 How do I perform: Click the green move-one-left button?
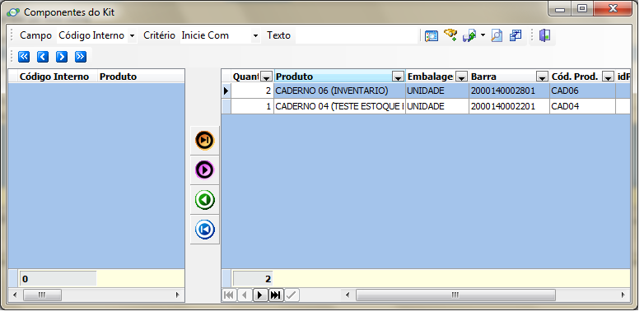point(204,200)
